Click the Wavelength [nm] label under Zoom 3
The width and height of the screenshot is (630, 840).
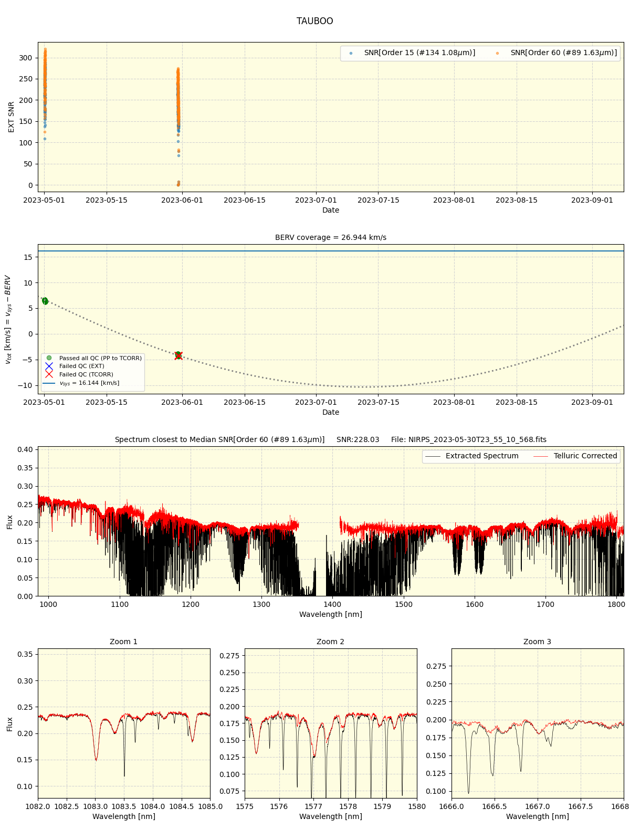(538, 816)
